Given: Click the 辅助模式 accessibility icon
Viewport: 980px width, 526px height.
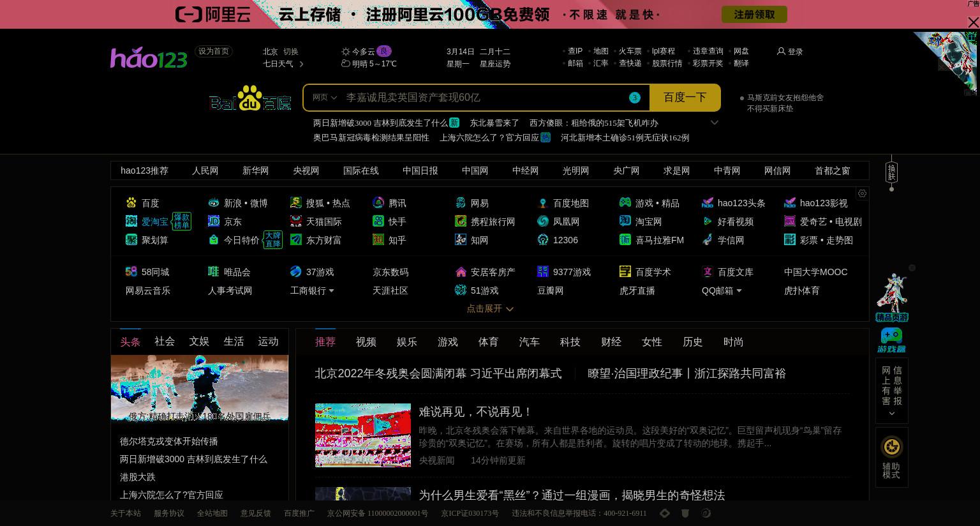Looking at the screenshot, I should coord(891,447).
